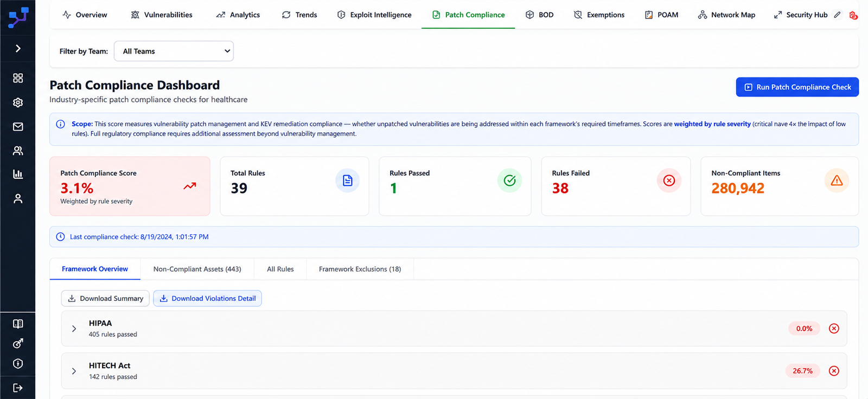Click the trend arrow on the Patch Compliance Score card
Screen dimensions: 868x399
189,186
